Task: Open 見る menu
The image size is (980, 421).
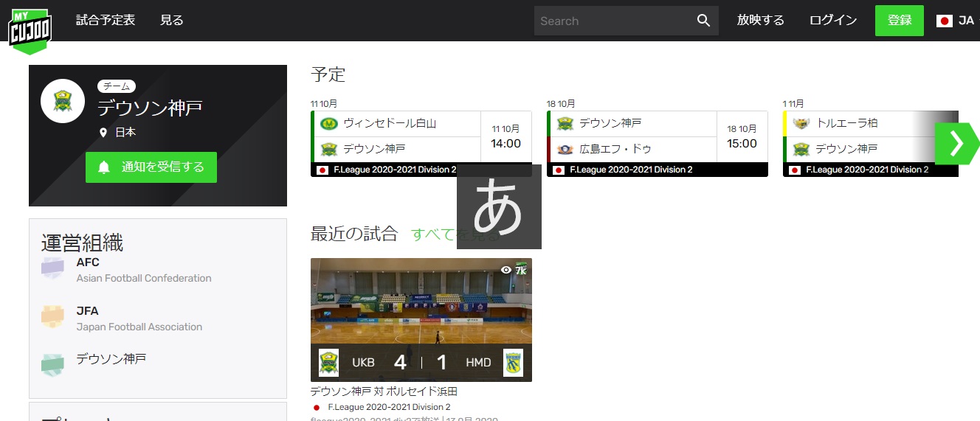Action: [172, 21]
